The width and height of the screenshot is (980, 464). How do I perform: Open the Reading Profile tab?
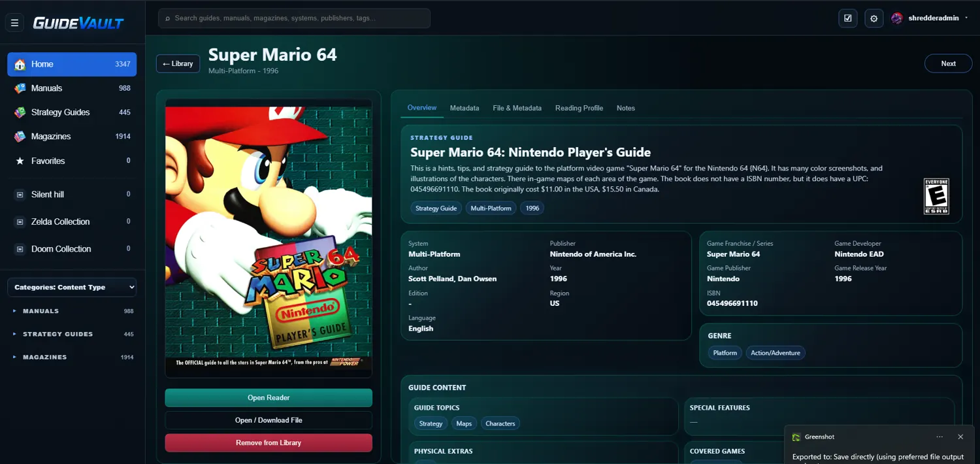pos(579,108)
